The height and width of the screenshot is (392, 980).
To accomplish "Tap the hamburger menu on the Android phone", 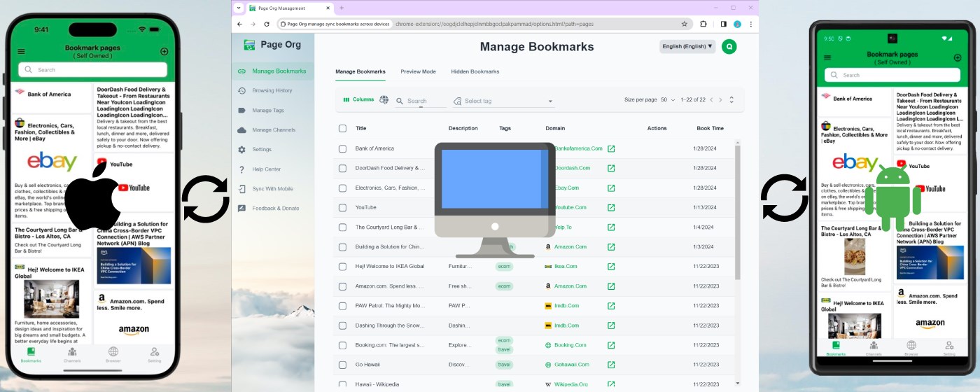I will coord(827,57).
